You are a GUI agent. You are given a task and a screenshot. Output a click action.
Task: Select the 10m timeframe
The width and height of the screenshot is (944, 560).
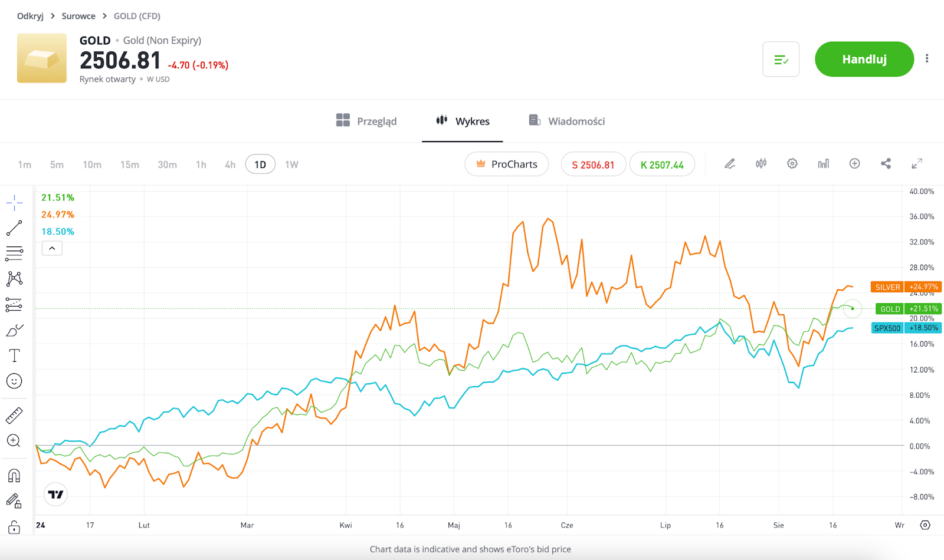tap(92, 164)
